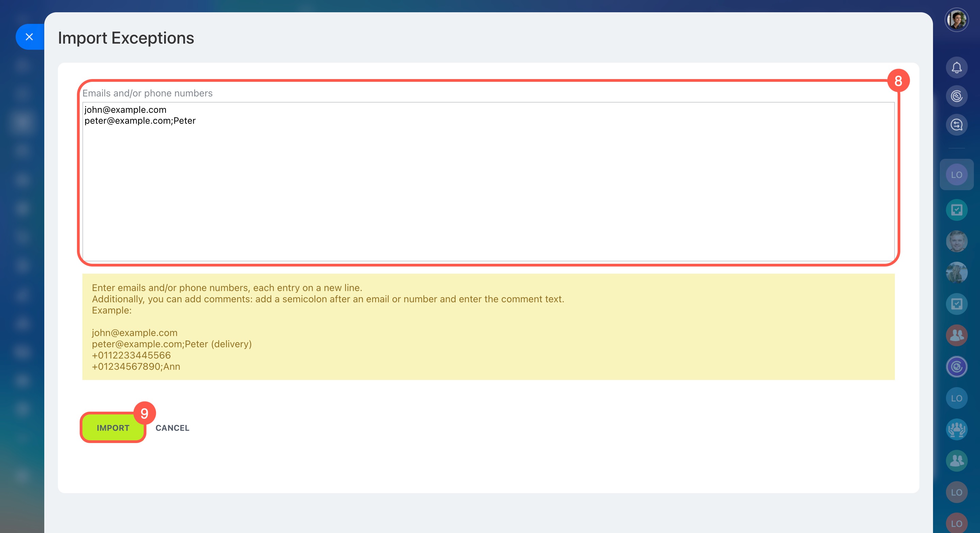Image resolution: width=980 pixels, height=533 pixels.
Task: Open notifications bell in right sidebar
Action: pyautogui.click(x=957, y=68)
